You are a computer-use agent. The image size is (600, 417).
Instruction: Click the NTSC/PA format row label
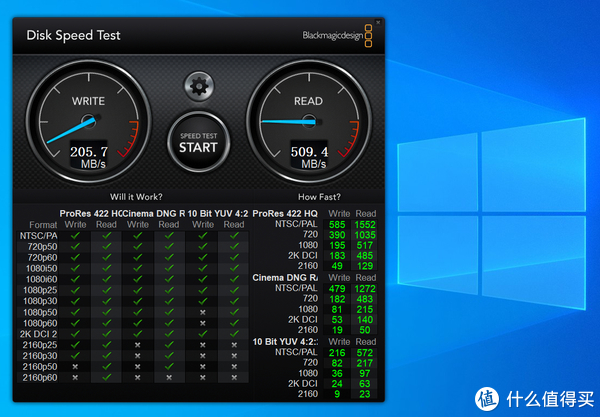coord(38,236)
